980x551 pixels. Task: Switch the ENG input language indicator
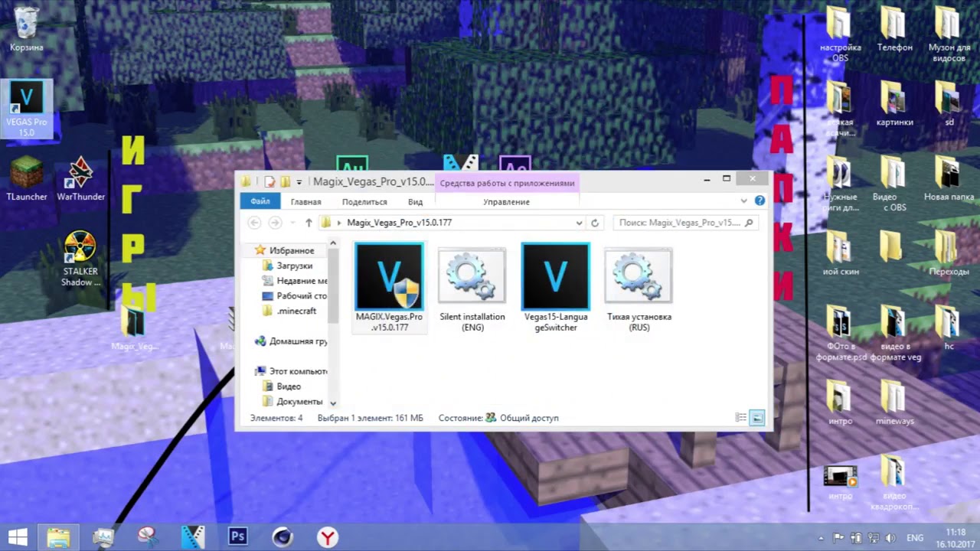[x=915, y=538]
